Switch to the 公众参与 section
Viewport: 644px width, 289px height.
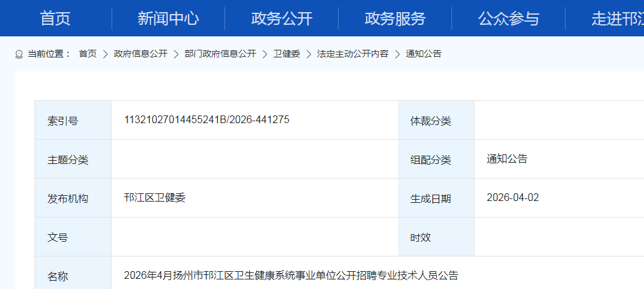tap(508, 19)
